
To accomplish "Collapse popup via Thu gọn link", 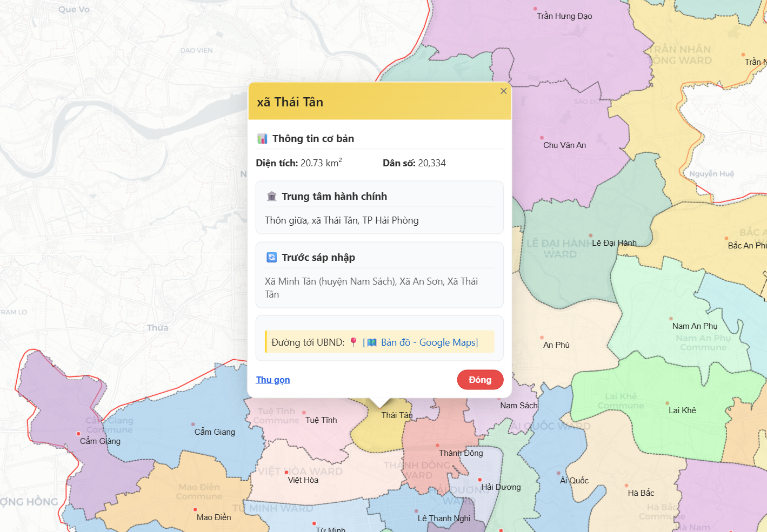I will point(273,380).
